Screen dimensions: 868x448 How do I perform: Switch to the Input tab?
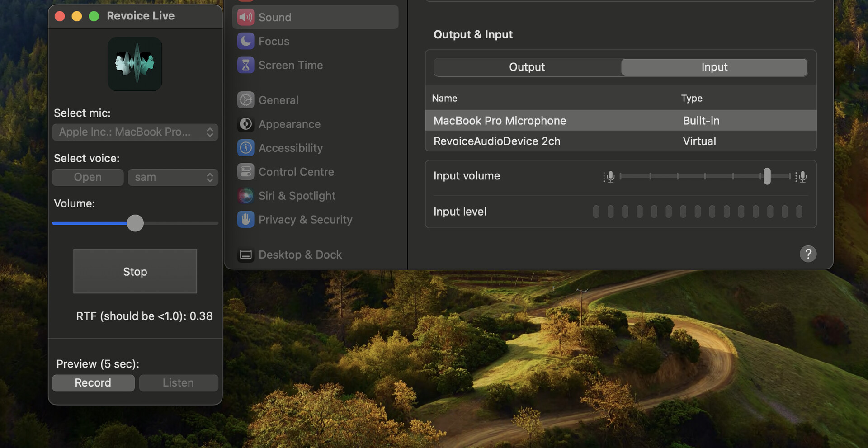(714, 67)
